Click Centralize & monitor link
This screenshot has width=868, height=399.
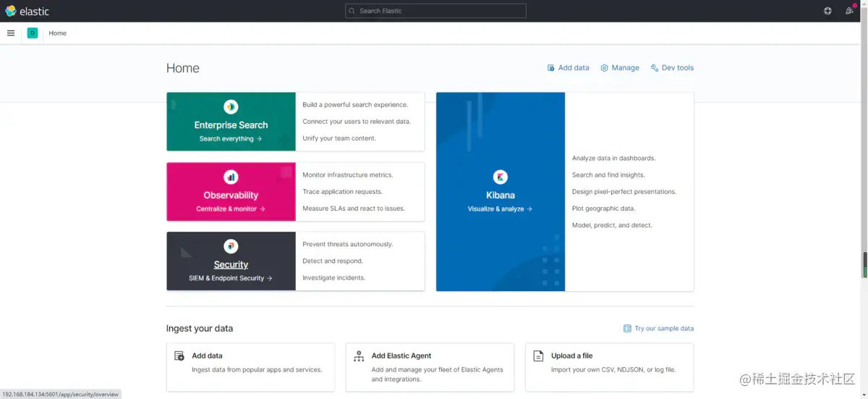coord(231,209)
